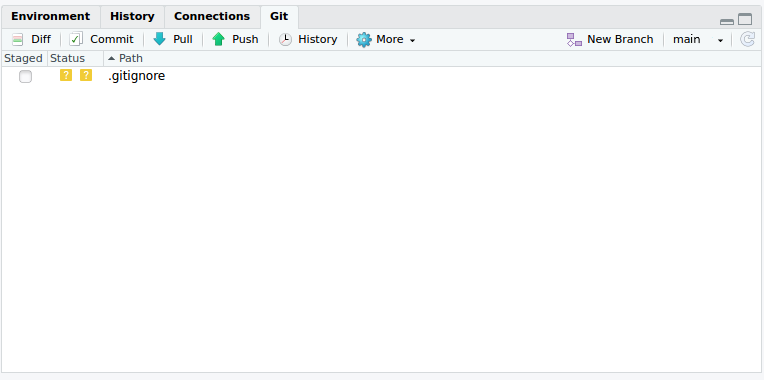This screenshot has width=764, height=380.
Task: Sort by Staged column header
Action: [23, 58]
